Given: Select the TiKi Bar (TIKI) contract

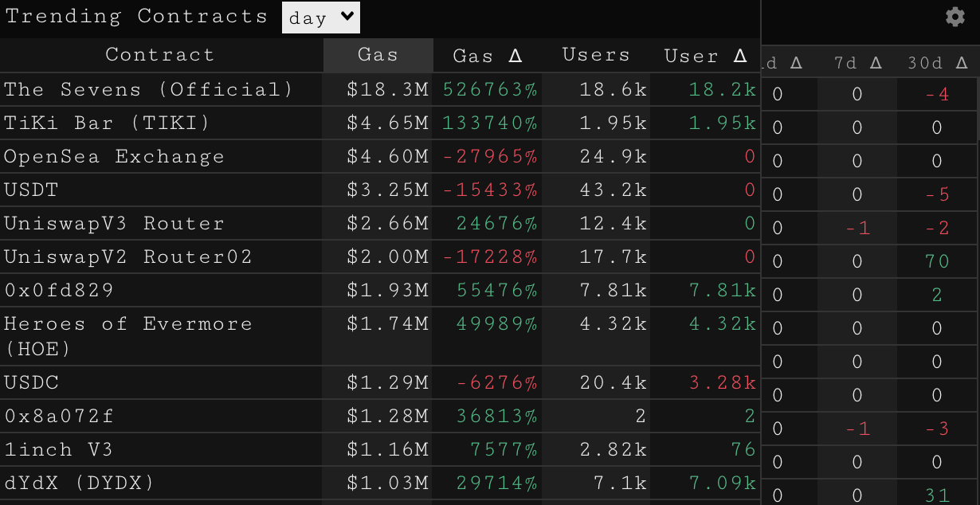Looking at the screenshot, I should (107, 123).
